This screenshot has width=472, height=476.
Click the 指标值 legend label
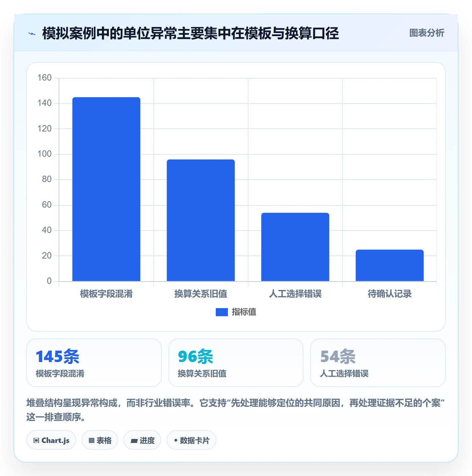[244, 312]
